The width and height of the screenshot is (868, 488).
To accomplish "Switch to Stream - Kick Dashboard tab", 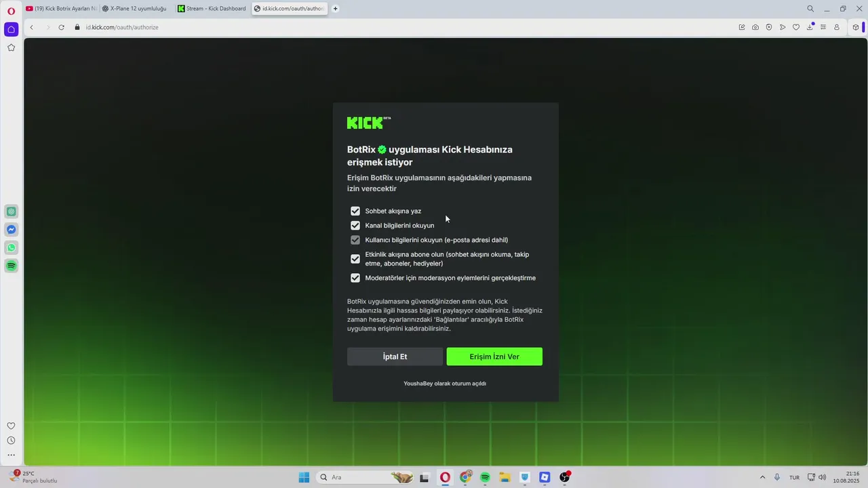I will click(x=213, y=9).
